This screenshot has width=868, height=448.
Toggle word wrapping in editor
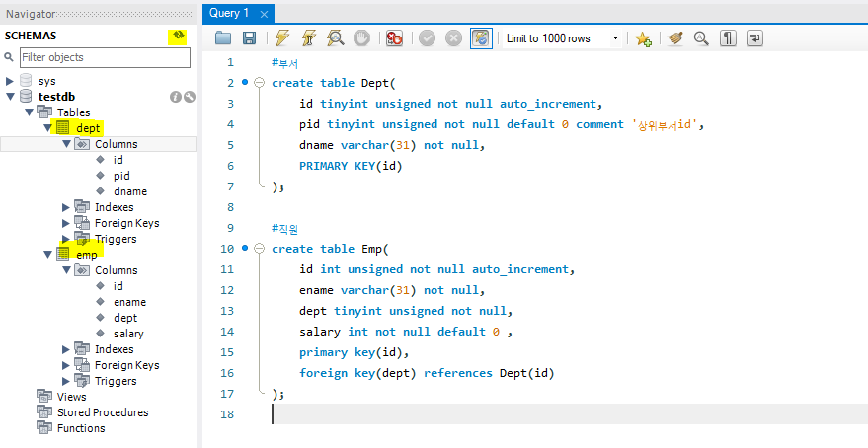click(x=755, y=38)
